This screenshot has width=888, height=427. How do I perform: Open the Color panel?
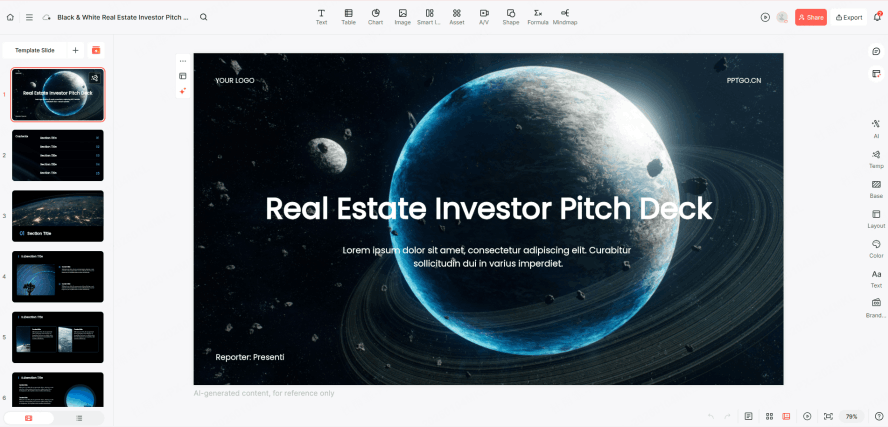click(x=876, y=249)
